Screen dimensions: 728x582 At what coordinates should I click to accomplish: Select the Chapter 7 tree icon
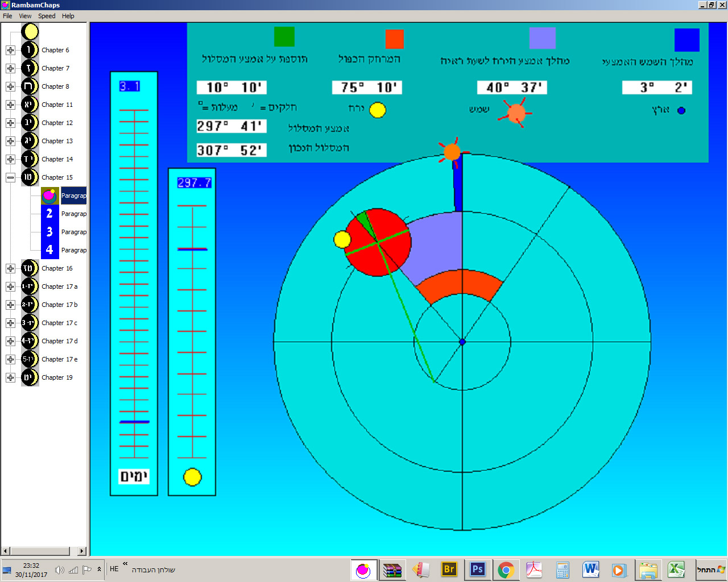click(x=30, y=68)
